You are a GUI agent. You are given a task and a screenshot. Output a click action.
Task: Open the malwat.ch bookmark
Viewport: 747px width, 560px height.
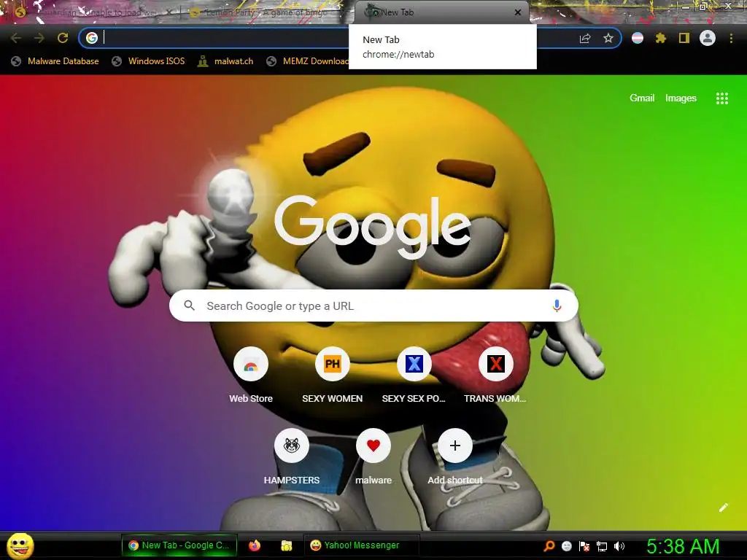225,61
